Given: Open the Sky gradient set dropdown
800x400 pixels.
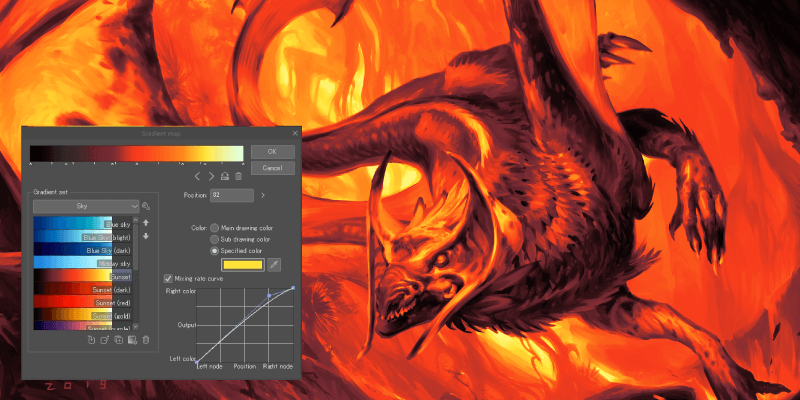Looking at the screenshot, I should 86,206.
